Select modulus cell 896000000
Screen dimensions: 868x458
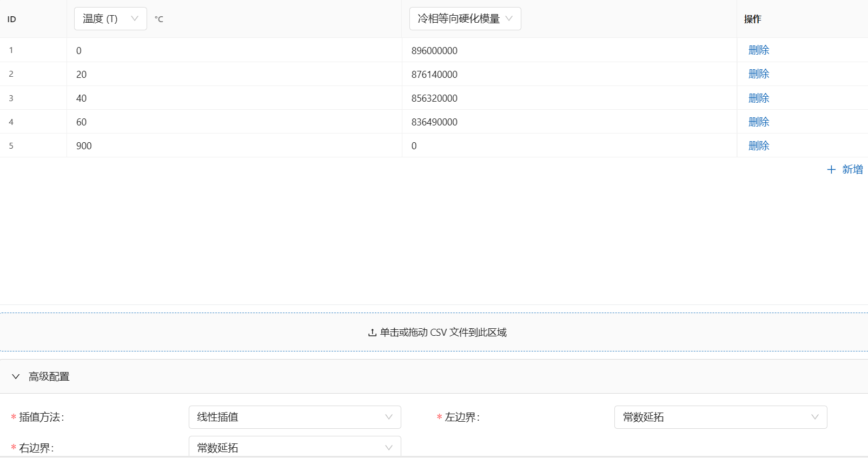click(x=569, y=50)
